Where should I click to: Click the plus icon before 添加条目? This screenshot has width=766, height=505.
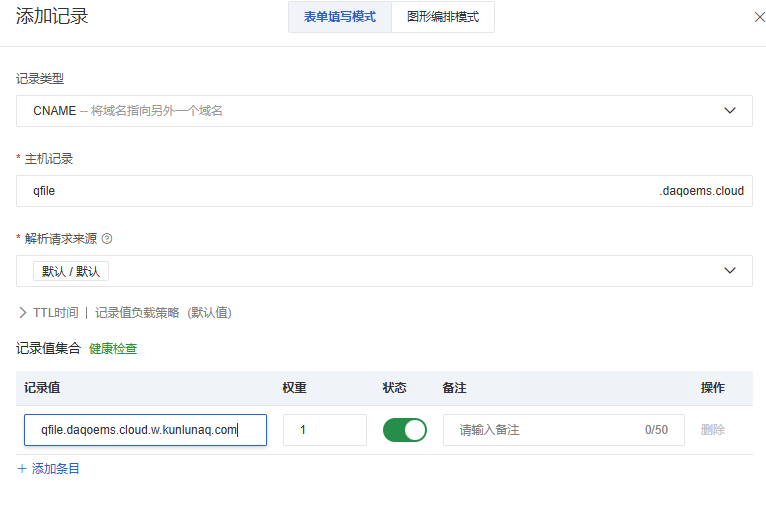[22, 468]
